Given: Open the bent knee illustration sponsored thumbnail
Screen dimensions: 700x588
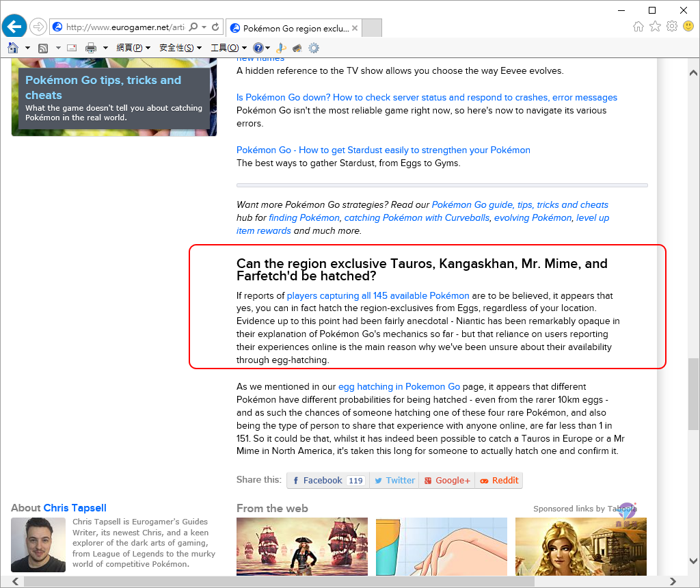Looking at the screenshot, I should coord(442,546).
